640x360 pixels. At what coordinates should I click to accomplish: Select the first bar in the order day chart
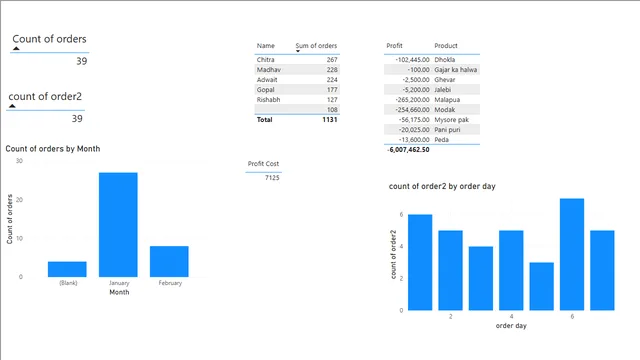[x=420, y=262]
